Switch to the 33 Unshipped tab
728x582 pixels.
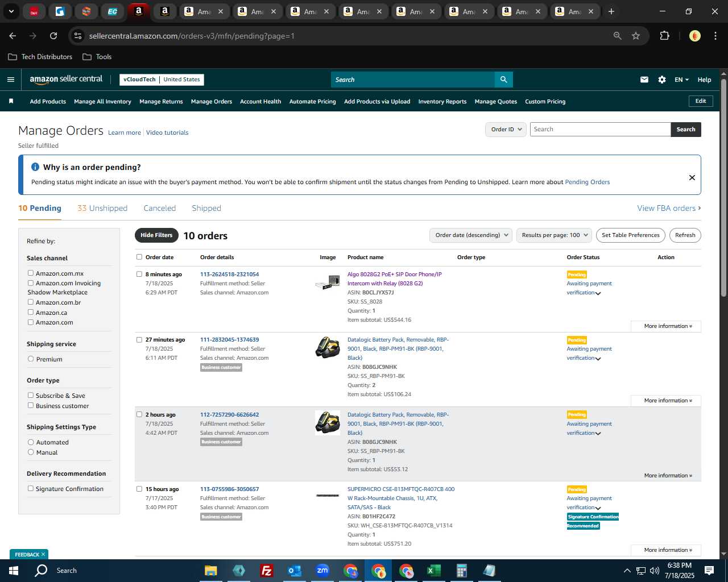pos(102,208)
